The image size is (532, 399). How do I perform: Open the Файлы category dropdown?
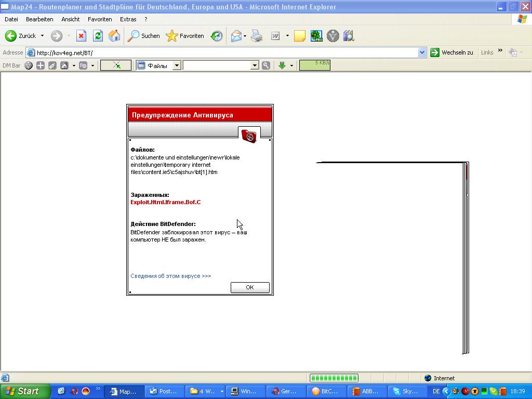click(177, 65)
